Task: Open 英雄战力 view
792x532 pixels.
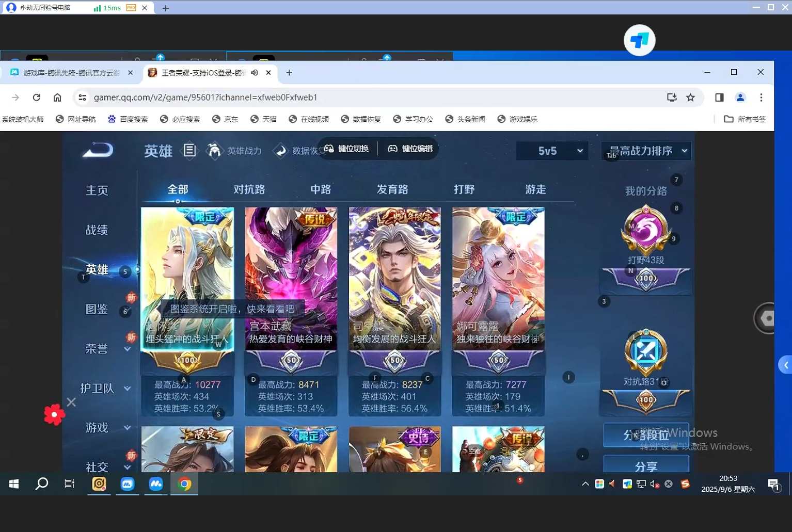Action: click(x=234, y=151)
